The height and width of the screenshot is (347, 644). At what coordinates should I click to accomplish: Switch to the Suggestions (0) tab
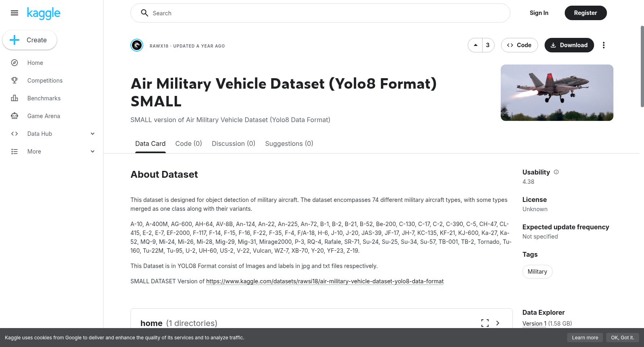pyautogui.click(x=289, y=143)
